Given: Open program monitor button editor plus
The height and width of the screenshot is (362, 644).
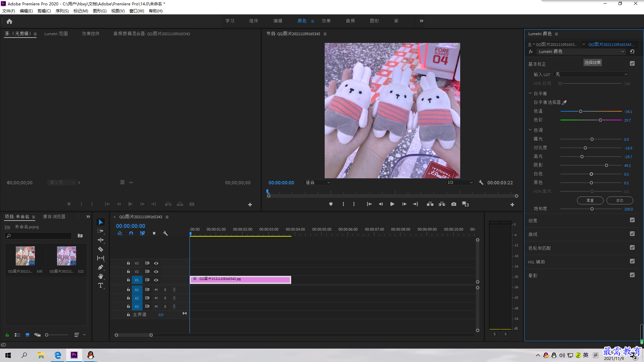Looking at the screenshot, I should click(x=512, y=204).
